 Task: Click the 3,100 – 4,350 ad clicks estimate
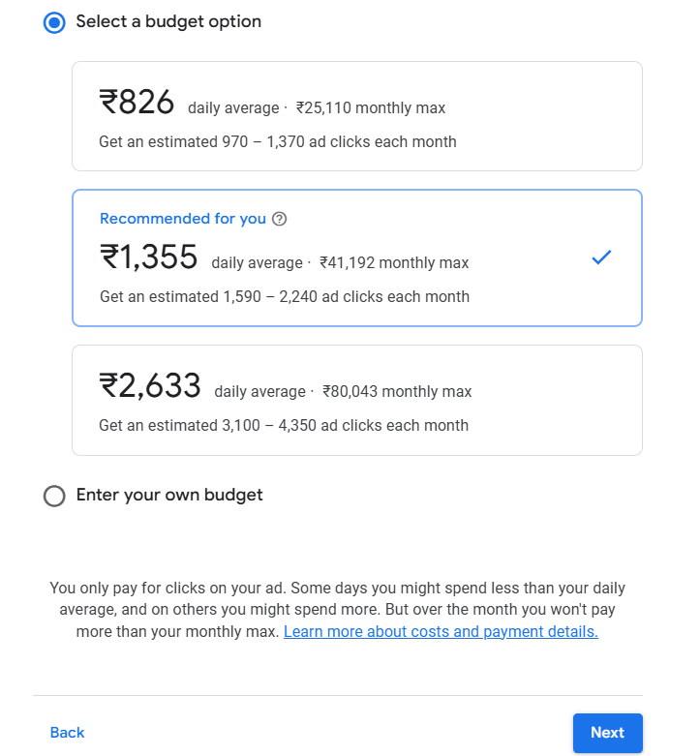pyautogui.click(x=283, y=426)
